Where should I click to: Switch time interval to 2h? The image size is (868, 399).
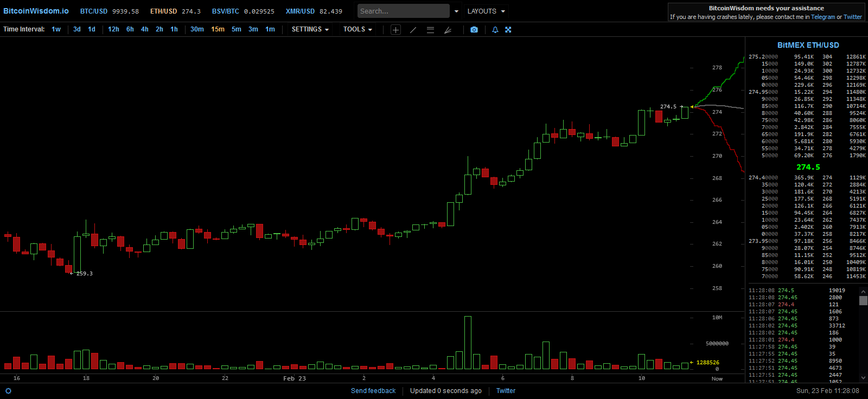coord(159,29)
